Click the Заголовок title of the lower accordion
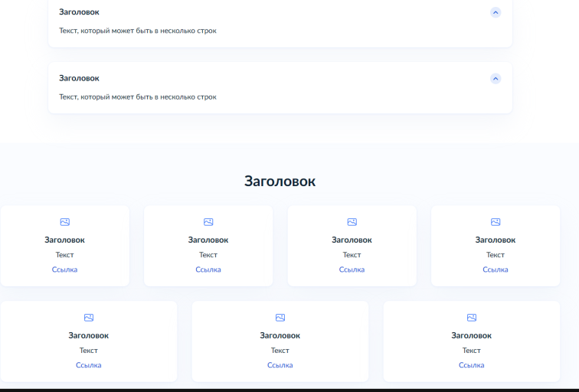The height and width of the screenshot is (392, 579). pyautogui.click(x=79, y=78)
